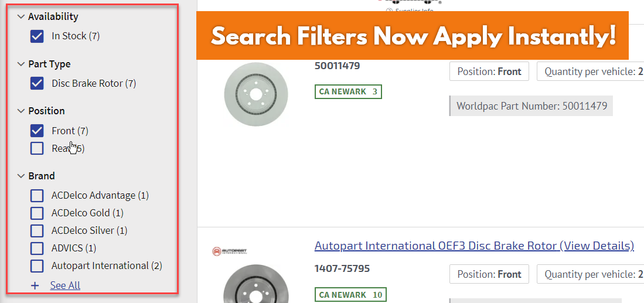Click the CA NEWARK 10 availability badge
Screen dimensions: 644x303
[351, 295]
